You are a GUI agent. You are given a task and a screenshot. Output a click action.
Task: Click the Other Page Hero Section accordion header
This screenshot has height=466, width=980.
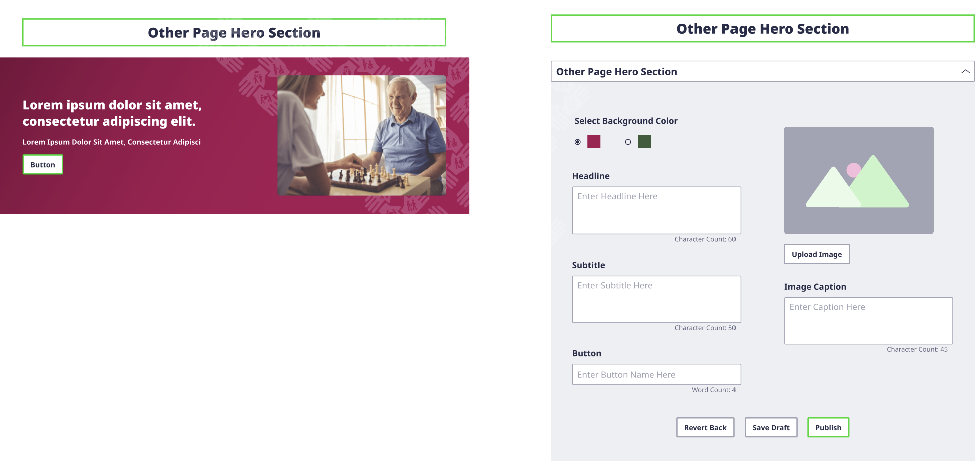[x=752, y=72]
